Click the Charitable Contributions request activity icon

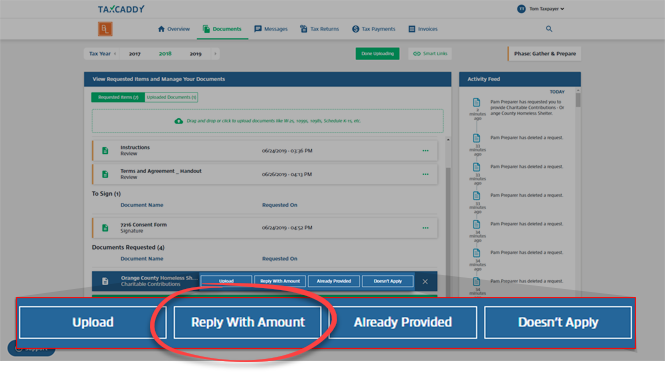(476, 103)
